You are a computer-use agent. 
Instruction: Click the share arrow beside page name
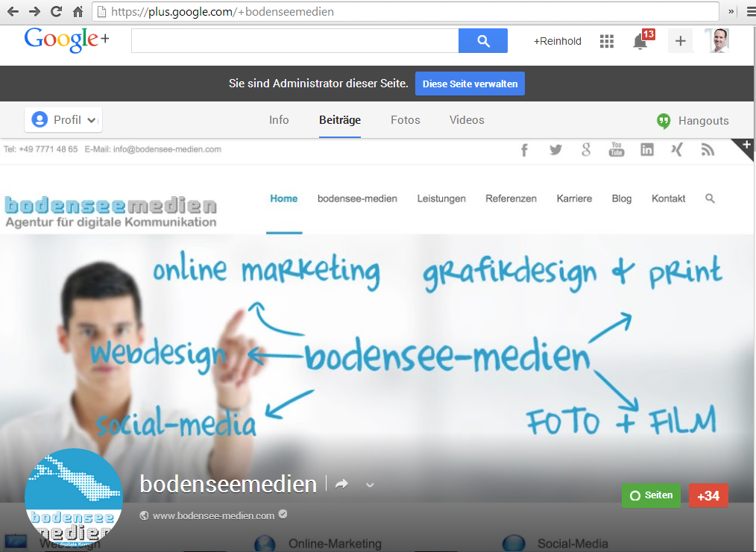(341, 484)
